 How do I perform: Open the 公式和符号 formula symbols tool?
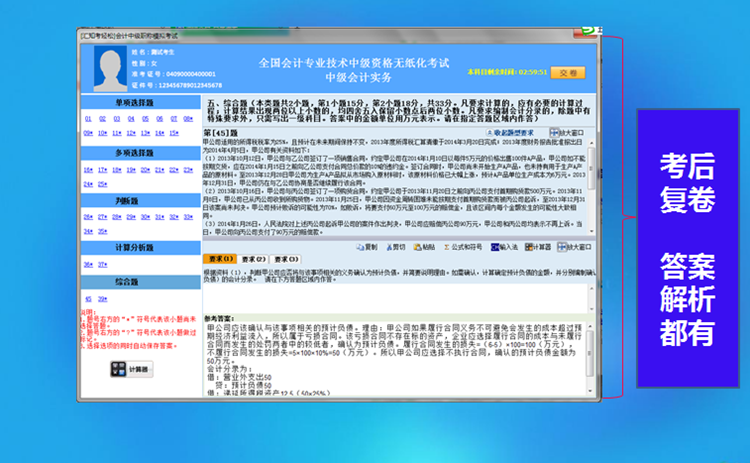click(x=463, y=247)
